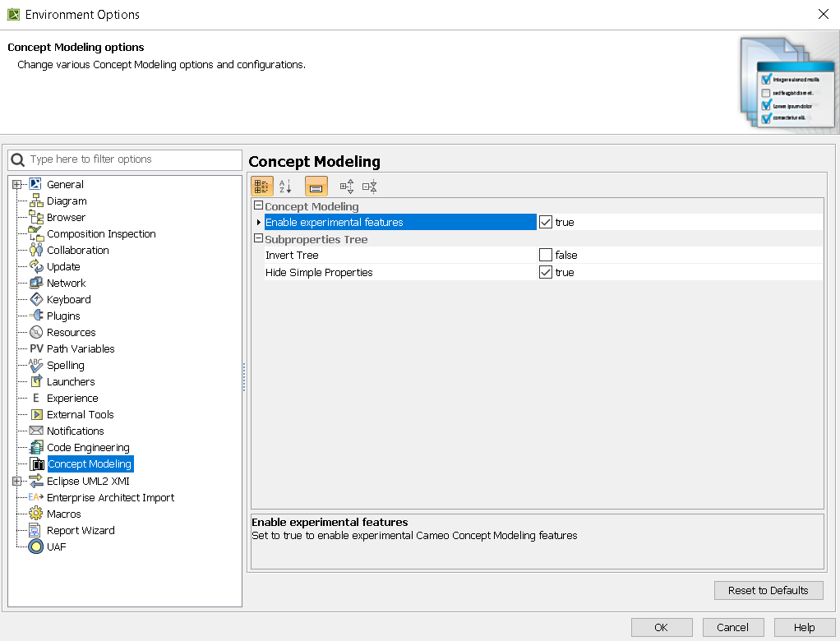Click the Collapse all properties icon

coord(370,187)
